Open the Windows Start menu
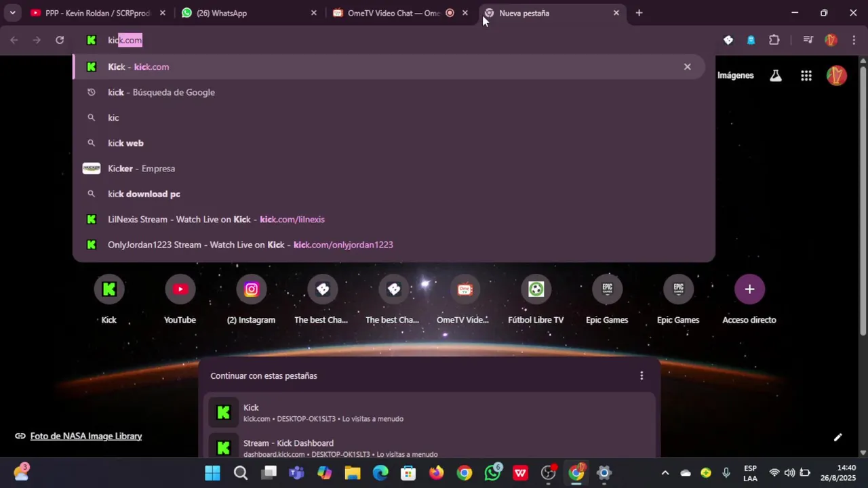The width and height of the screenshot is (868, 488). [212, 472]
